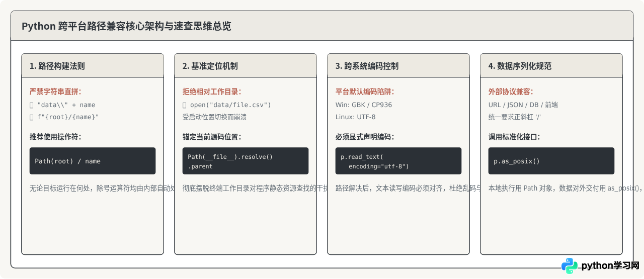Click the red label "拒绝相对工作目录:"
This screenshot has height=279, width=644.
pyautogui.click(x=212, y=91)
